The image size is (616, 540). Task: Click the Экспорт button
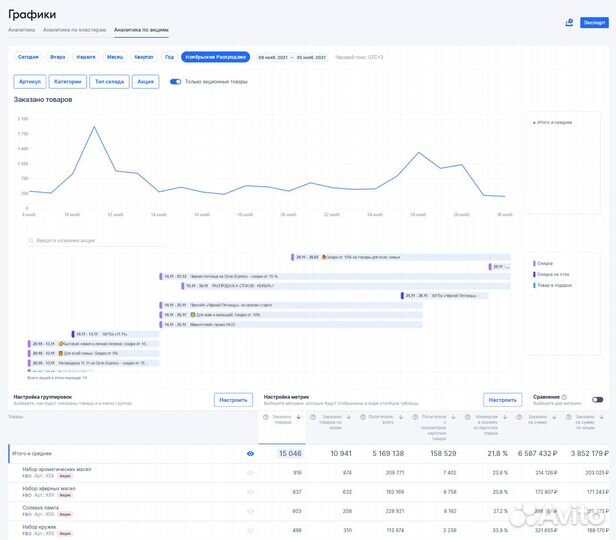tap(593, 22)
